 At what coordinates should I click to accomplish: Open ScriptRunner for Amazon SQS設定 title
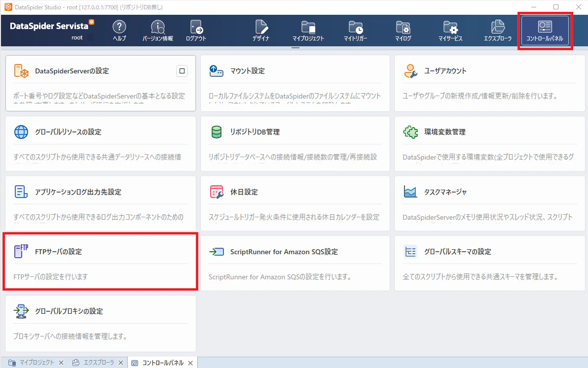pyautogui.click(x=284, y=252)
